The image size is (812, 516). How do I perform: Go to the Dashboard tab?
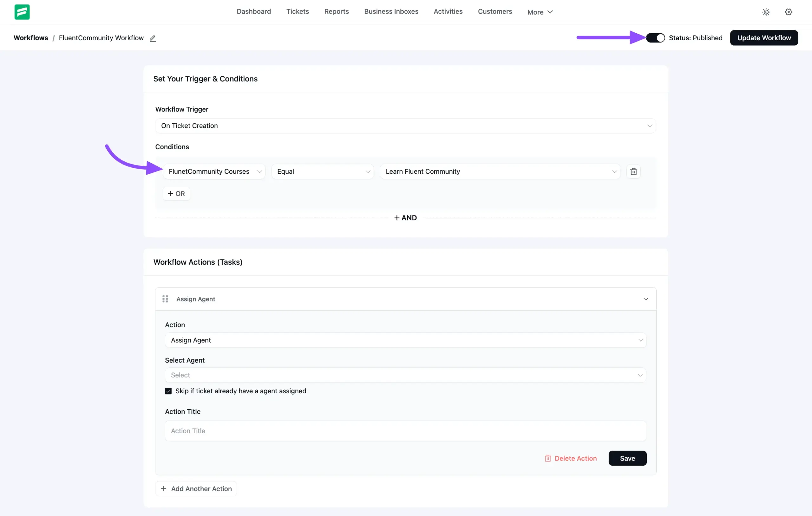(253, 11)
